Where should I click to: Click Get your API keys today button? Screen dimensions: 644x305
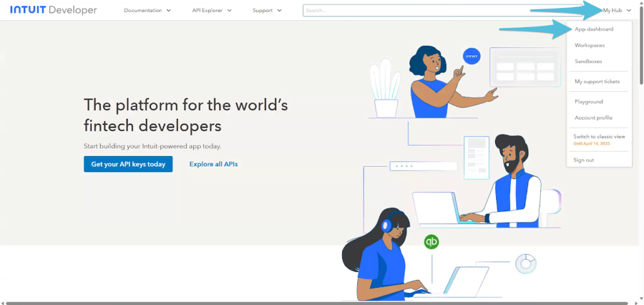128,164
